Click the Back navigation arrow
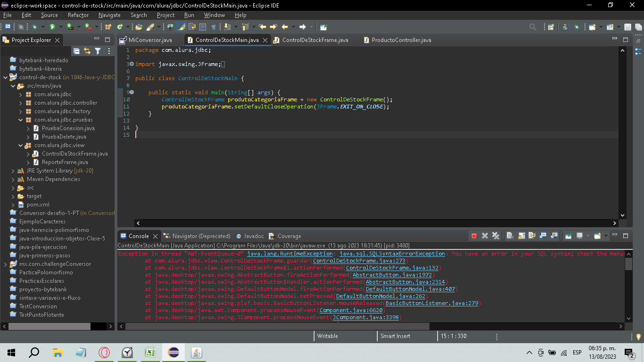The height and width of the screenshot is (362, 644). pos(285,27)
